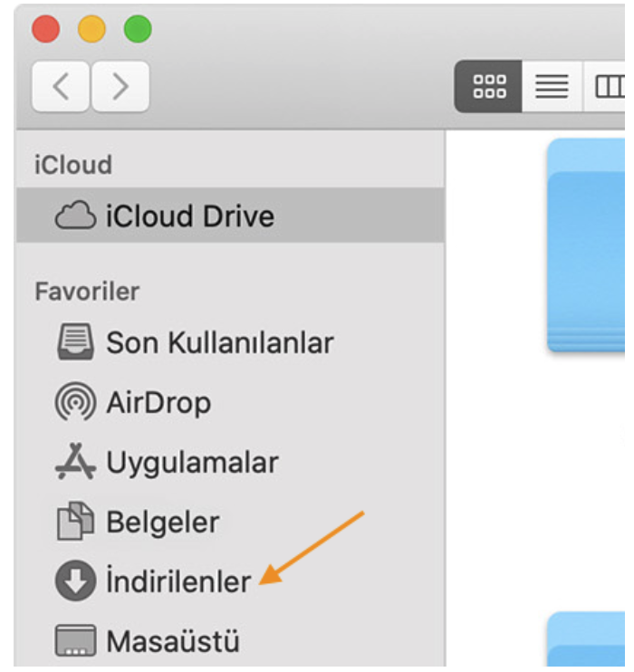Collapse the iCloud section header

coord(73,165)
